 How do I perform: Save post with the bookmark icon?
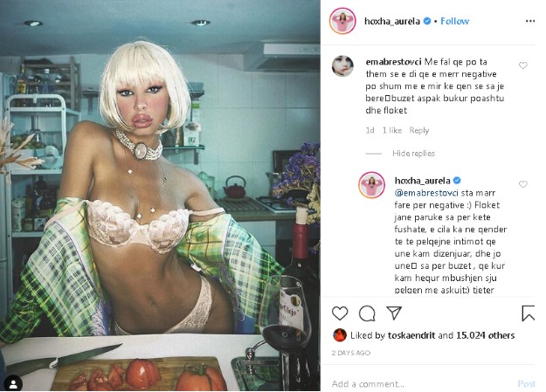528,313
